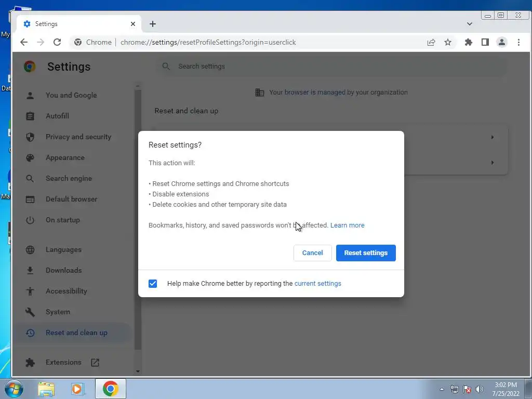Confirm with Reset settings button

point(366,253)
